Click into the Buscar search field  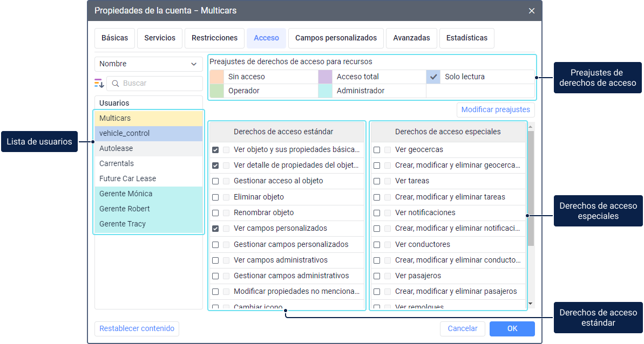pyautogui.click(x=160, y=84)
